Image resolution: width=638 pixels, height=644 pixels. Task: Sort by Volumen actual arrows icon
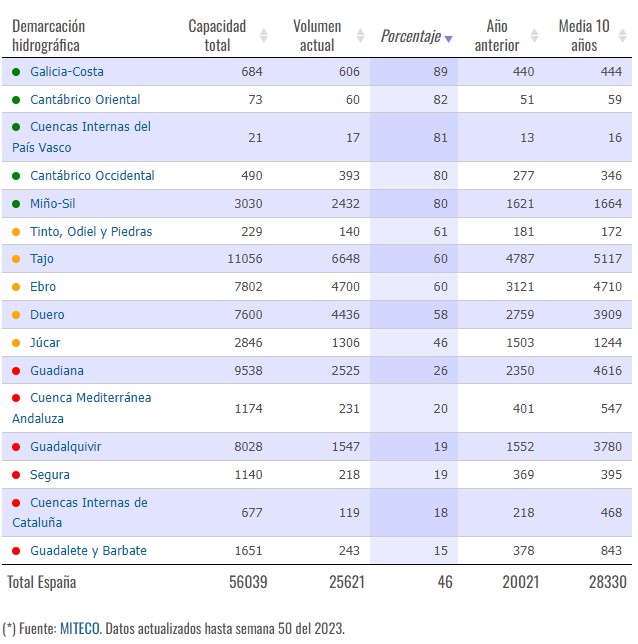(360, 36)
